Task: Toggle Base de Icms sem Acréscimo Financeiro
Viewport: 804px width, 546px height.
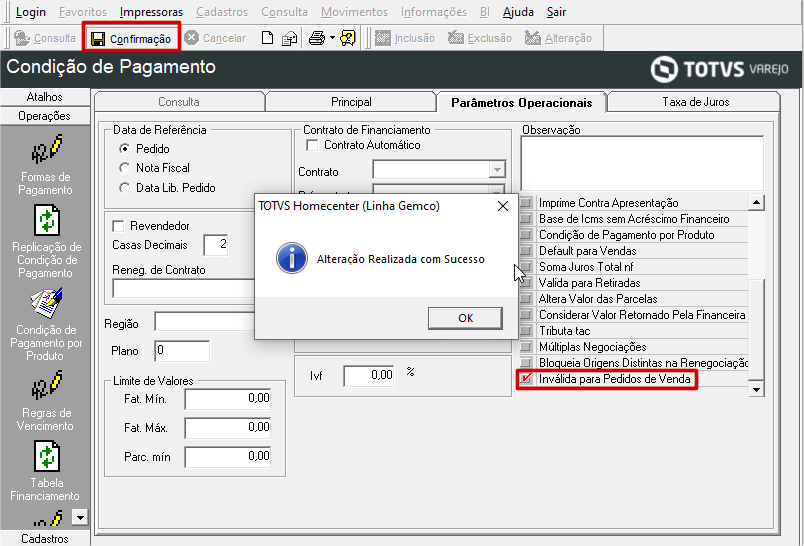Action: (x=526, y=219)
